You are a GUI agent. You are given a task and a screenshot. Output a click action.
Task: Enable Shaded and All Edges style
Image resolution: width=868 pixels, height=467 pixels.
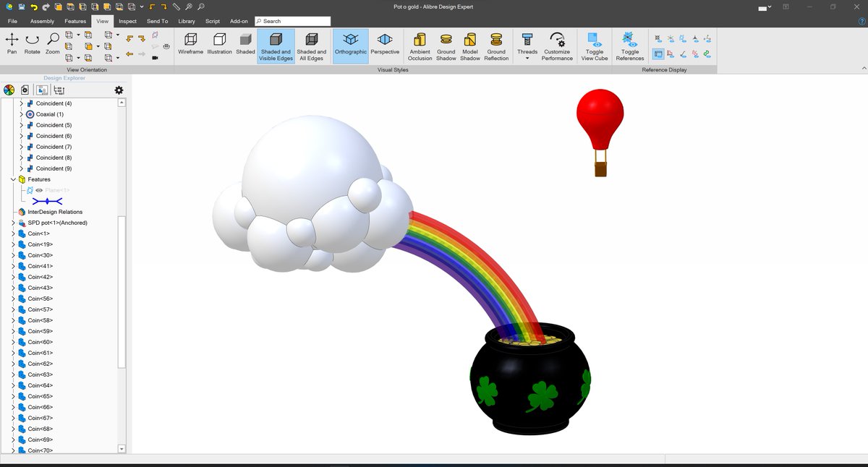point(311,46)
